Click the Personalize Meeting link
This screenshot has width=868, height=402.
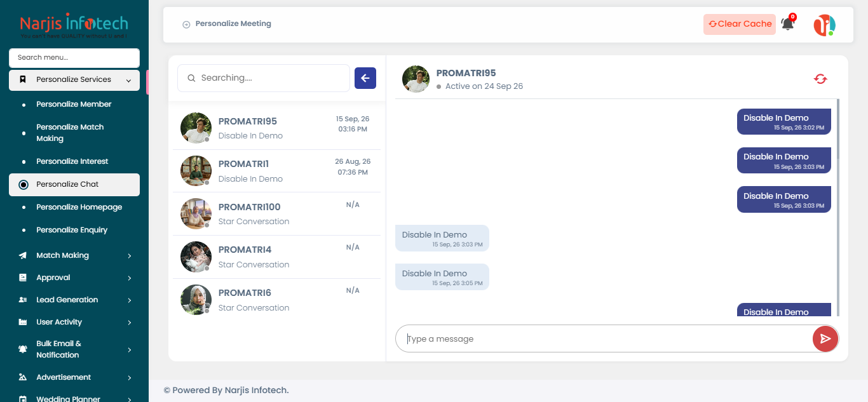(233, 23)
